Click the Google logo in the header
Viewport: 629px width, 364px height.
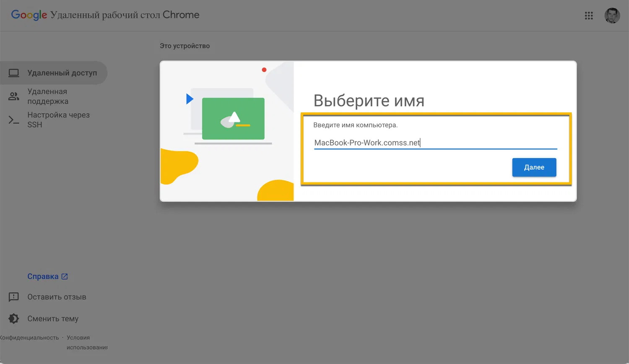pos(29,15)
